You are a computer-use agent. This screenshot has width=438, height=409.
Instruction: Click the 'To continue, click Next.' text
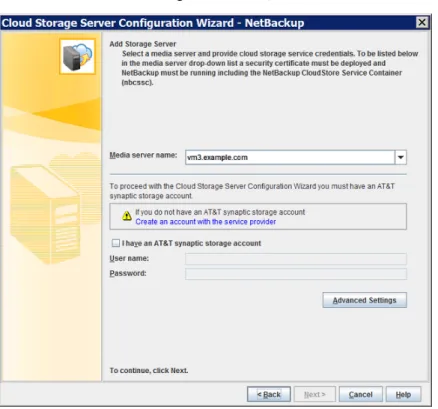point(149,371)
